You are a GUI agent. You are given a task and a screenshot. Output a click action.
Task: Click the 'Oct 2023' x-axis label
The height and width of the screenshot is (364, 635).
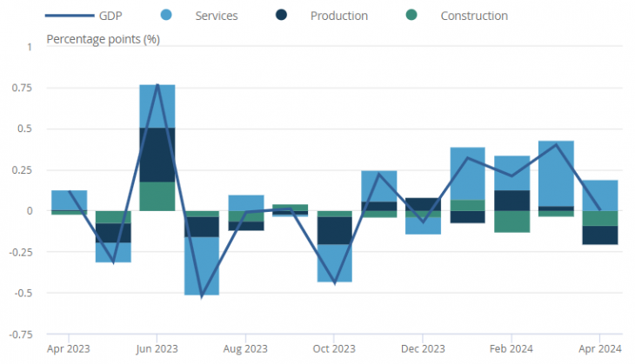coord(334,348)
